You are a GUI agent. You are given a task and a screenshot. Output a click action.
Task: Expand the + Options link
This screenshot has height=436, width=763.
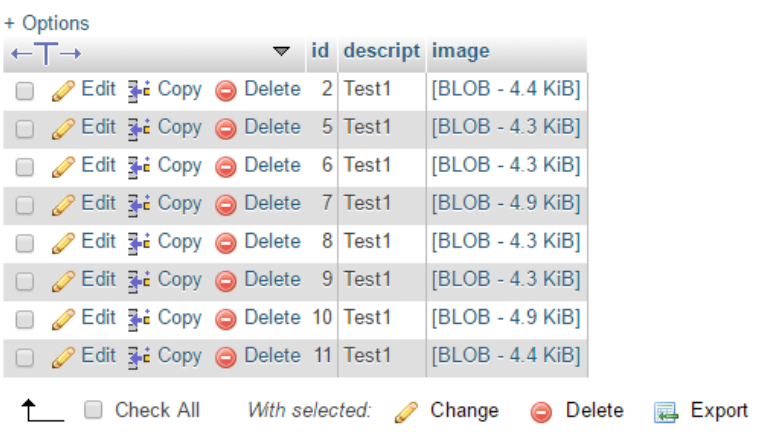pos(46,22)
